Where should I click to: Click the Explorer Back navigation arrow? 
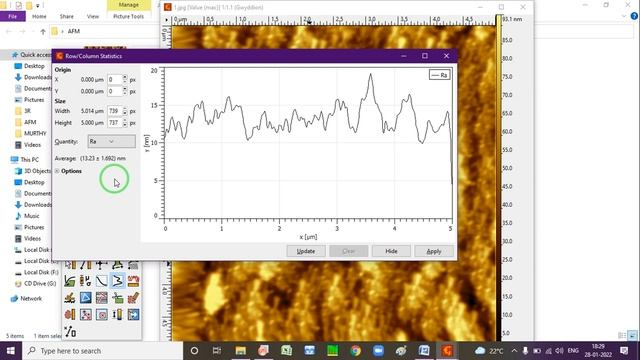pyautogui.click(x=9, y=31)
